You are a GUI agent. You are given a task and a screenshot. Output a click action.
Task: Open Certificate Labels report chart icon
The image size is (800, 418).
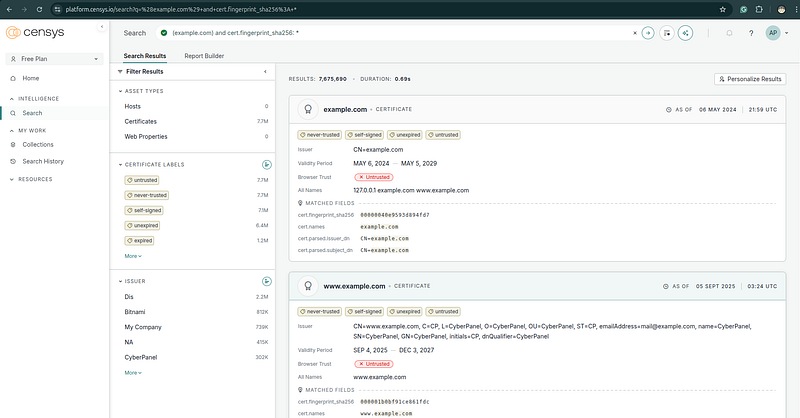tap(266, 164)
